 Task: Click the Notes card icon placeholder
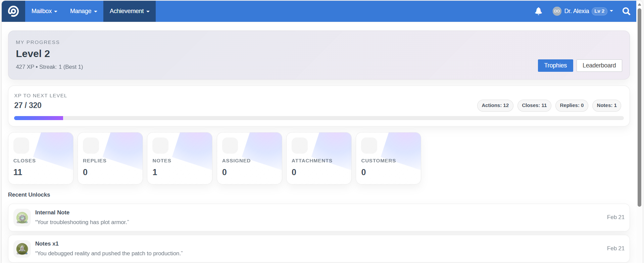point(160,146)
